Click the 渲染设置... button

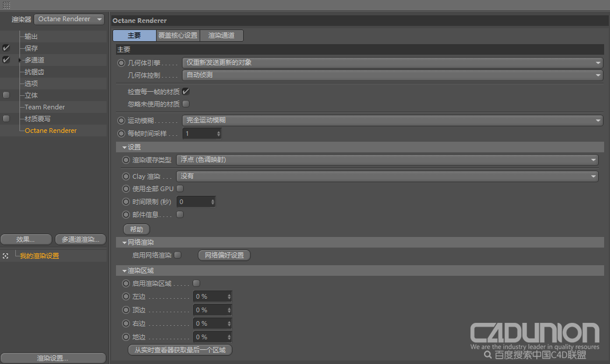(53, 358)
